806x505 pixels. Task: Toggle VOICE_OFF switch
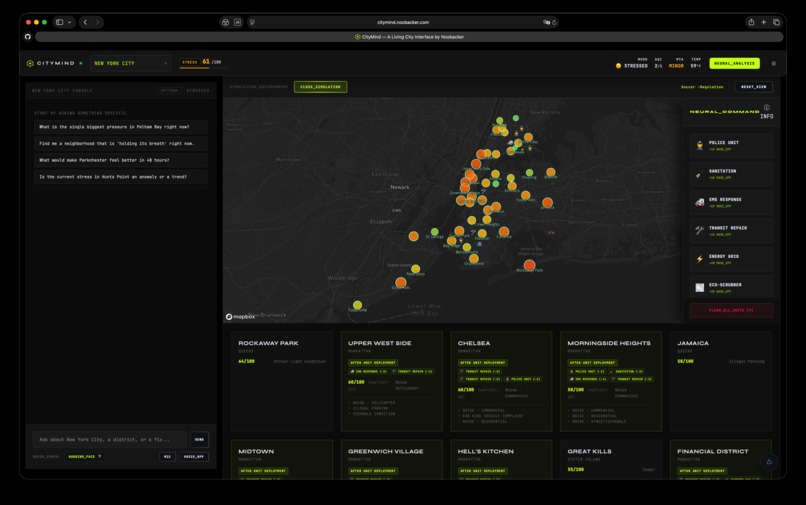[194, 457]
